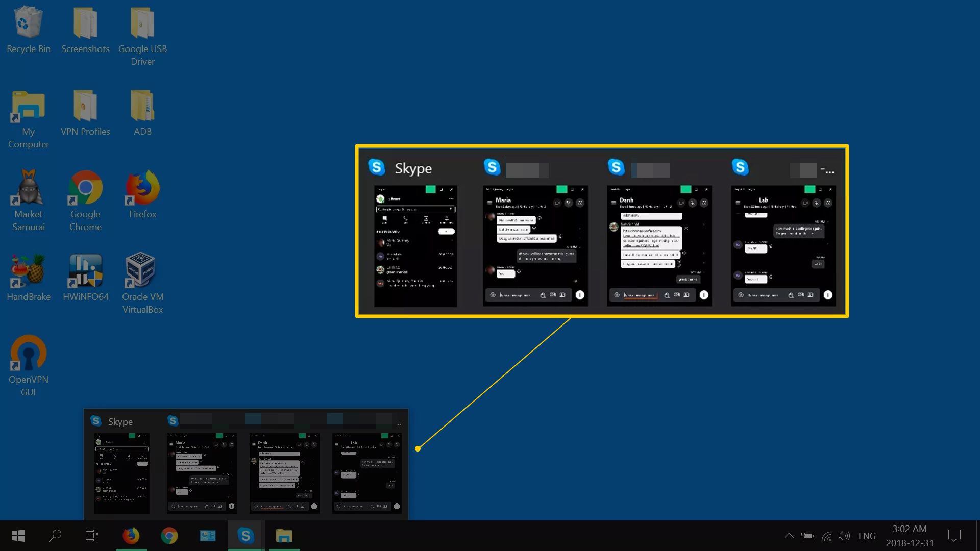Select the Google USB Driver folder
Screen dimensions: 980x551
click(x=142, y=36)
